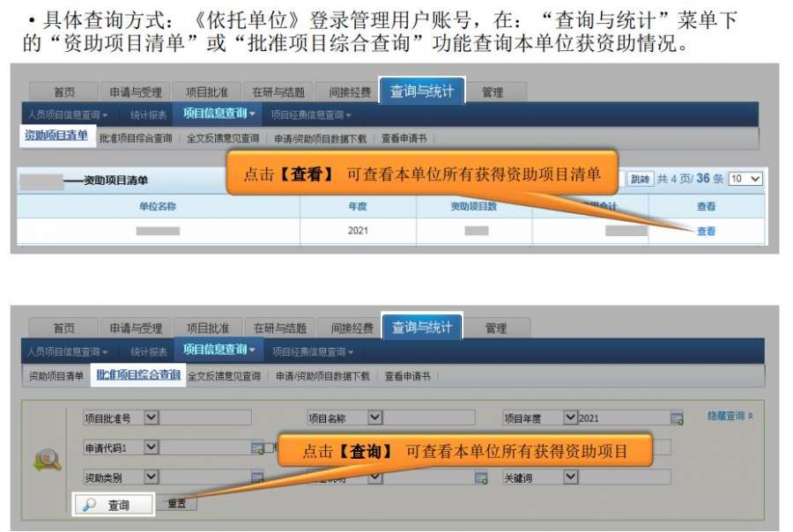Image resolution: width=793 pixels, height=532 pixels.
Task: Select the 查询与统计 tab in the upper screenshot
Action: coord(422,91)
